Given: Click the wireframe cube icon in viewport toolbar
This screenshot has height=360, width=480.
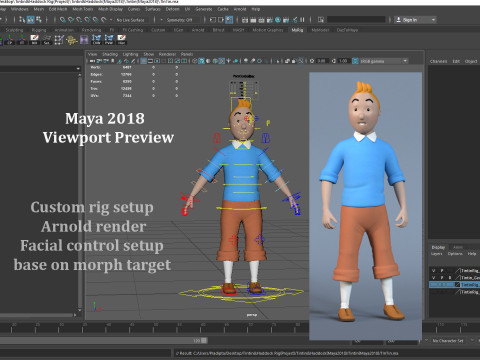Looking at the screenshot, I should pos(194,61).
